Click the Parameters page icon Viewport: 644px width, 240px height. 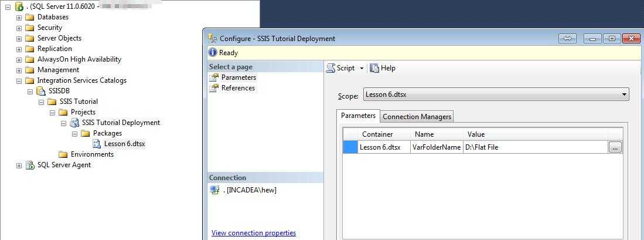click(214, 77)
